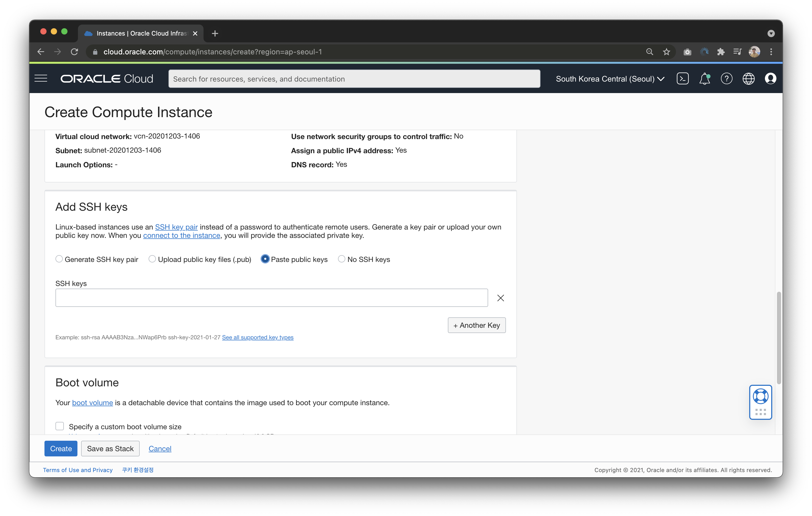This screenshot has height=516, width=812.
Task: Click the help widget drag-handle dots
Action: (760, 412)
